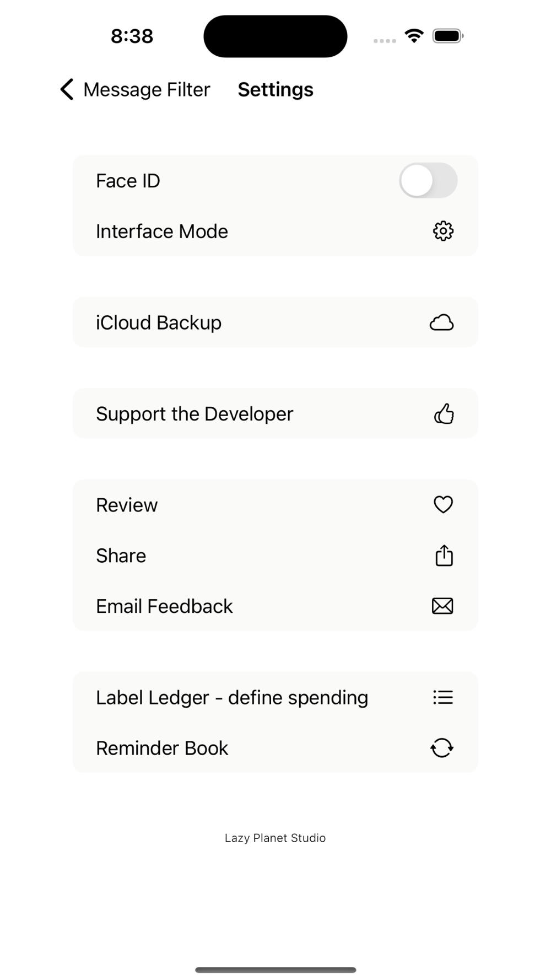Open Email Feedback label
Viewport: 551px width, 980px height.
pos(164,606)
